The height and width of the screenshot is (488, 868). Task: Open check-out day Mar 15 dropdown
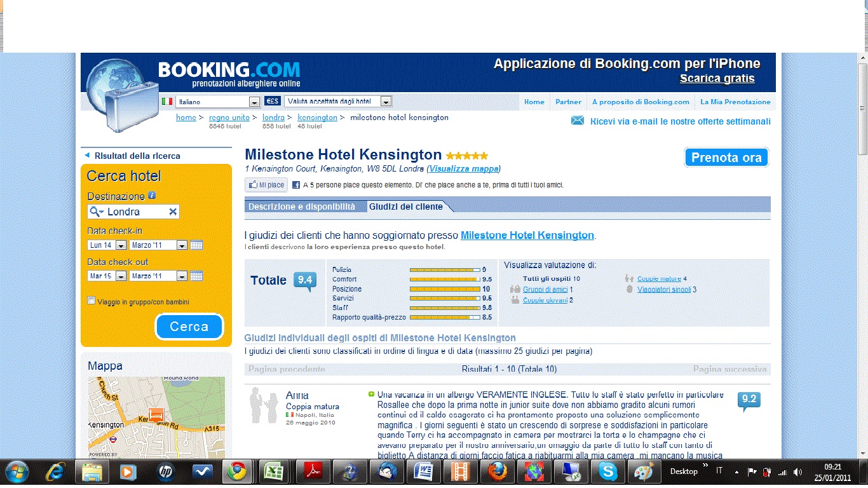click(x=107, y=276)
